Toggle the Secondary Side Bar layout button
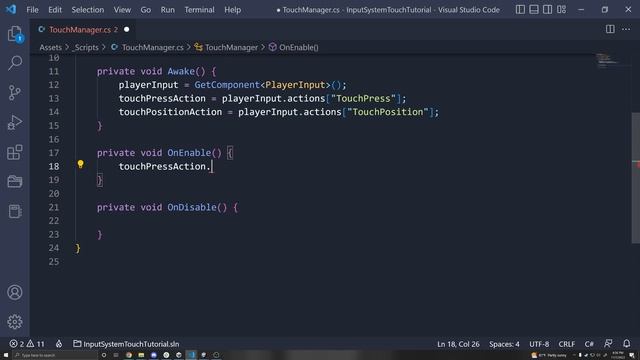 (548, 9)
